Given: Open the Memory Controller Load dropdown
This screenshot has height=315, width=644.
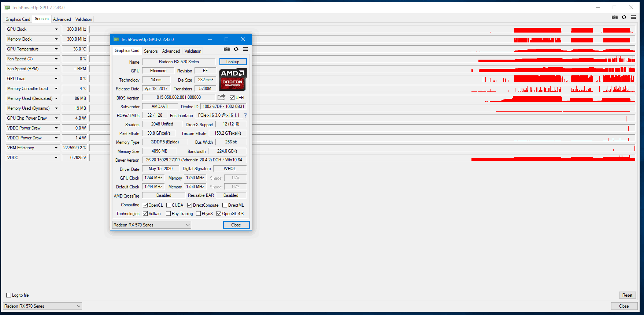Looking at the screenshot, I should click(x=56, y=89).
